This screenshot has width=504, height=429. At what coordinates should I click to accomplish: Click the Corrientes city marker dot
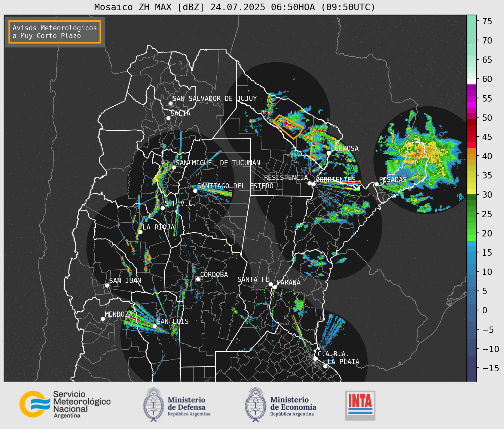[313, 184]
